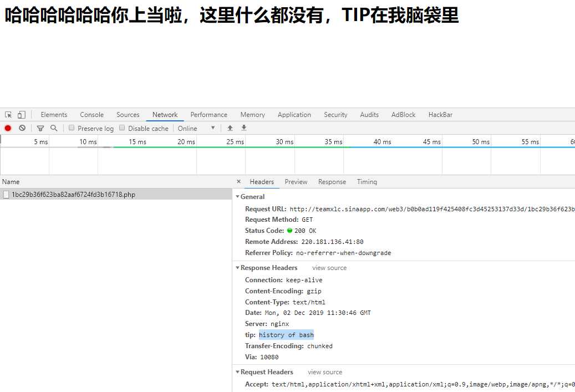Screen dimensions: 575x392
Task: Click the Accept header value
Action: (x=423, y=384)
